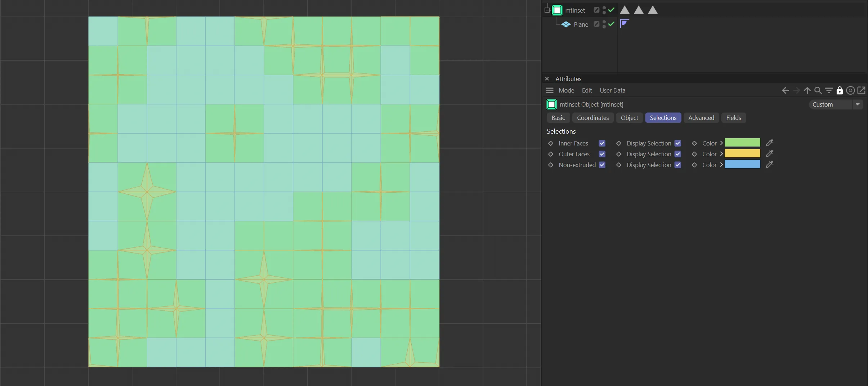Click the Plane object's polygon selection tag
The height and width of the screenshot is (386, 868).
[624, 24]
